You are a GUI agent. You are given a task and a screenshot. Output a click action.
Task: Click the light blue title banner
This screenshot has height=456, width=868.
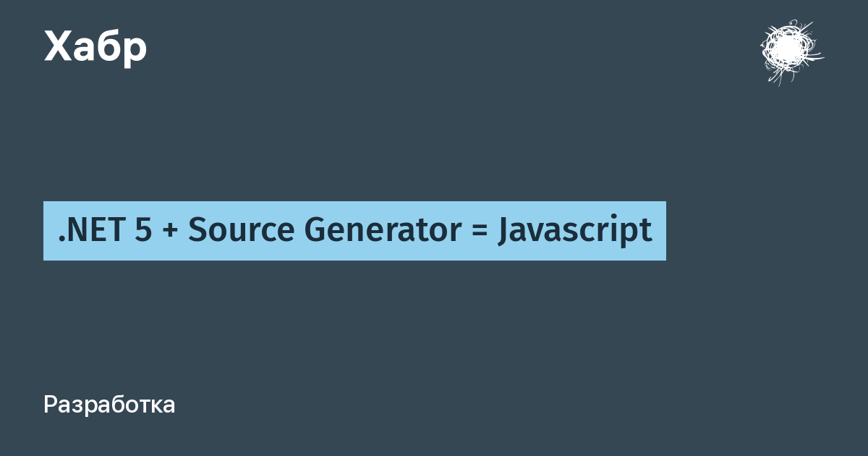354,231
